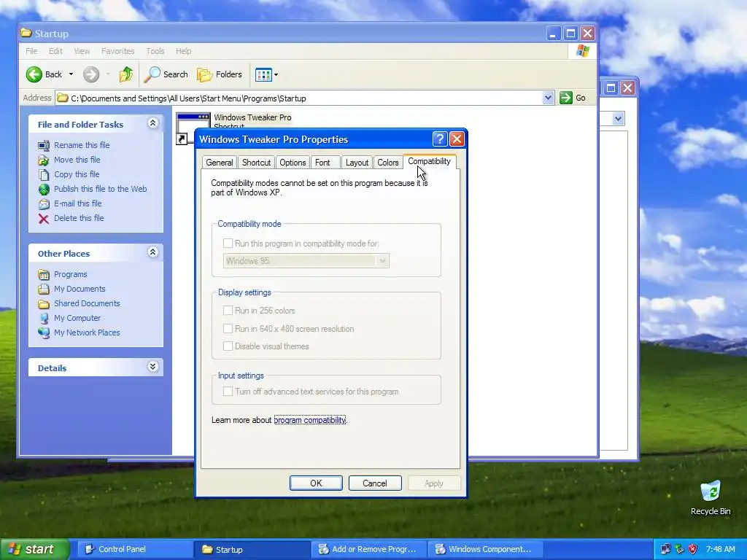Open the Address bar dropdown arrow
Screen dimensions: 747x560
(548, 98)
